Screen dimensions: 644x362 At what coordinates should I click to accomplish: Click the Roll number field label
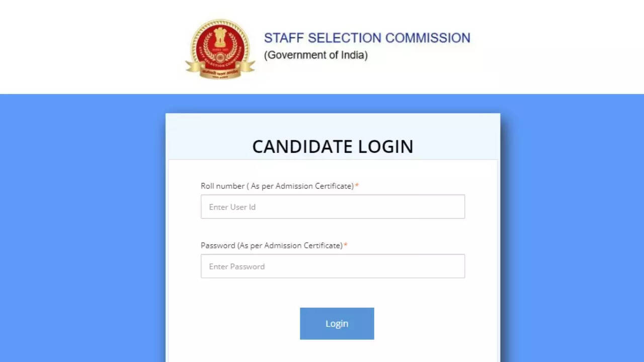(222, 186)
